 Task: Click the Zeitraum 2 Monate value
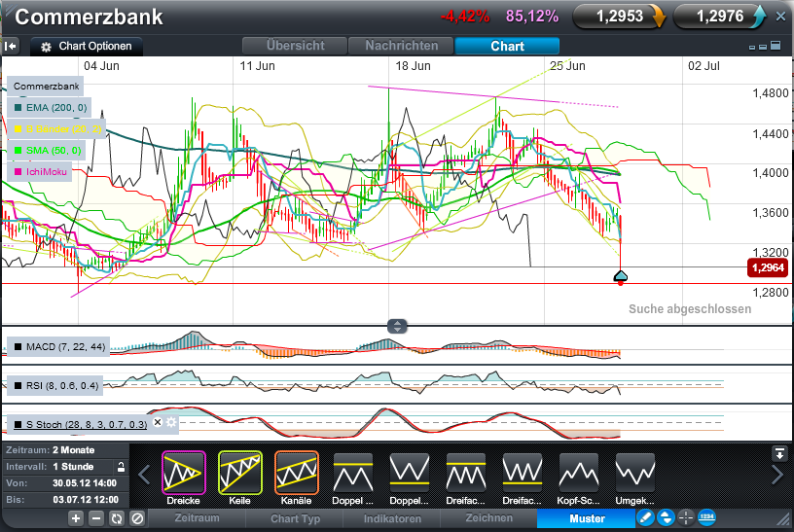[73, 450]
